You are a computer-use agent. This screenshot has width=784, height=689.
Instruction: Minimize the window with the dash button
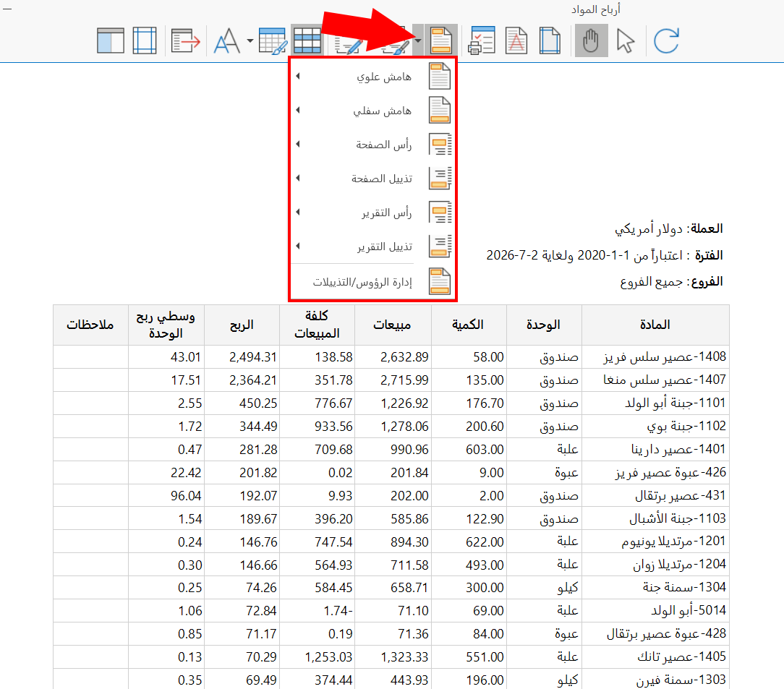7,9
